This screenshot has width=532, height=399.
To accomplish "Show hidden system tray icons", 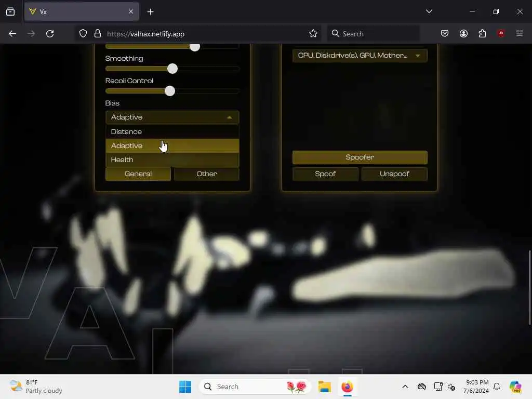I will point(405,387).
